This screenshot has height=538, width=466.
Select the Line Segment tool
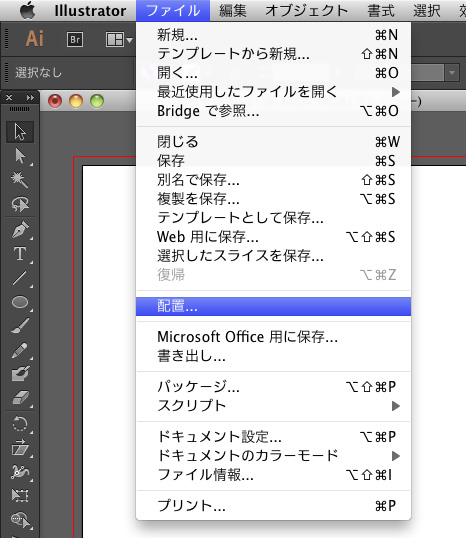[20, 278]
